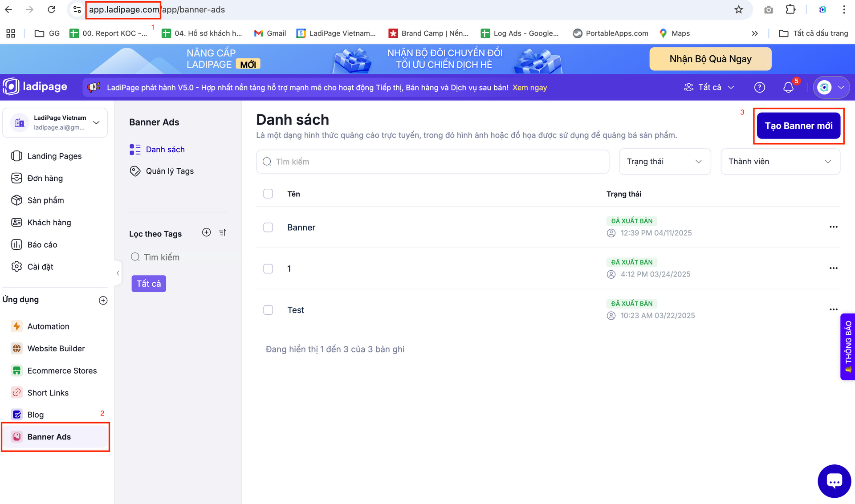855x504 pixels.
Task: Open the Blog app
Action: pos(36,415)
